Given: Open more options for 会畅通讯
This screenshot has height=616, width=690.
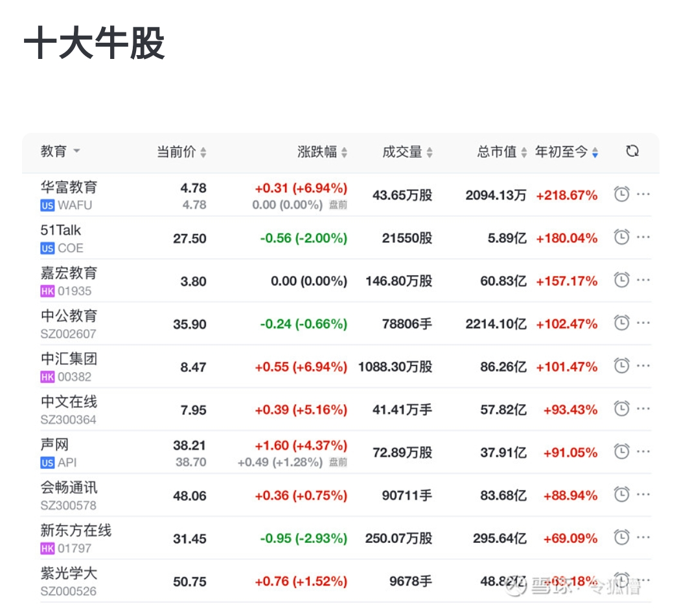Looking at the screenshot, I should click(643, 495).
